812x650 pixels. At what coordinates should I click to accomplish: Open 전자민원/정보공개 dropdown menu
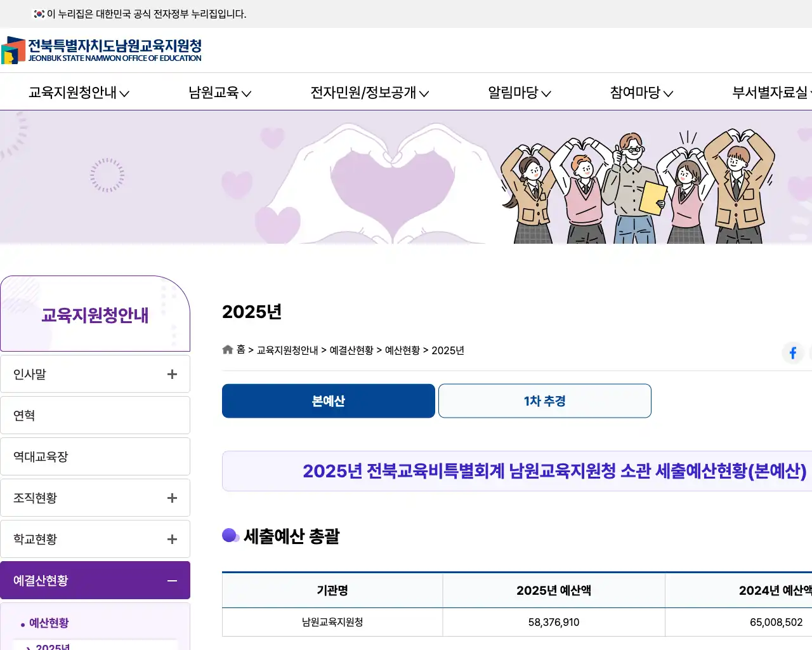[369, 93]
